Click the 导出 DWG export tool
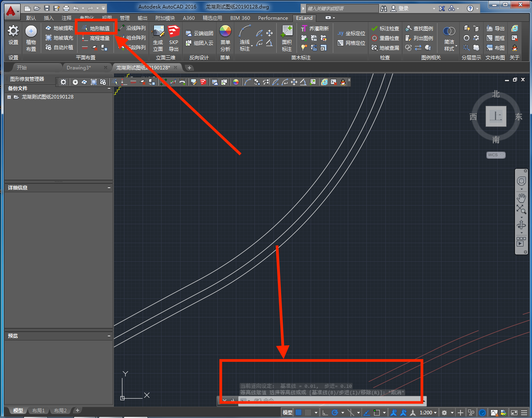532x418 pixels. pyautogui.click(x=496, y=29)
